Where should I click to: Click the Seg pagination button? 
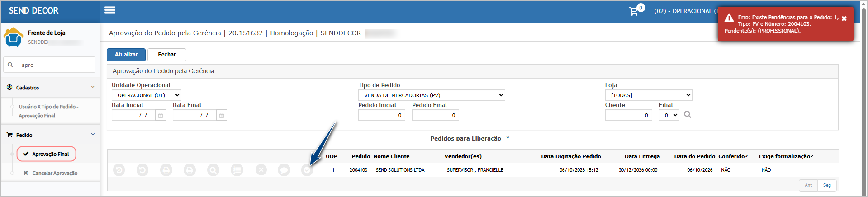(x=827, y=185)
